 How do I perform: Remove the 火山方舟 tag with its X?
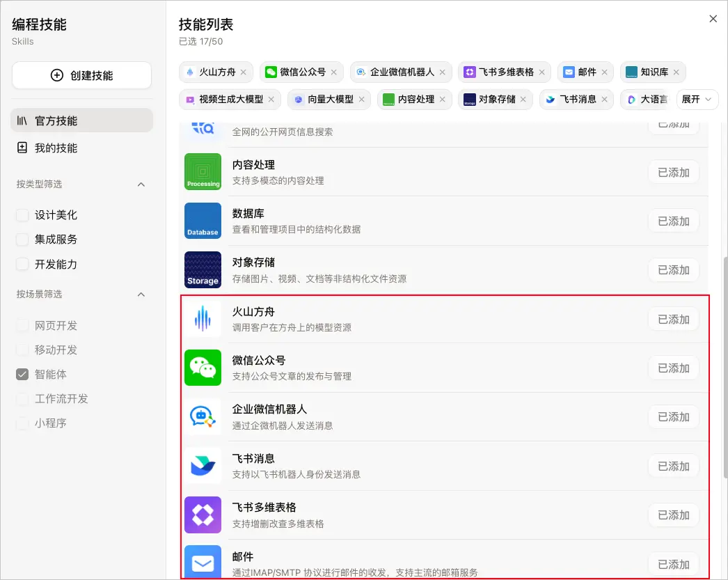pos(244,72)
